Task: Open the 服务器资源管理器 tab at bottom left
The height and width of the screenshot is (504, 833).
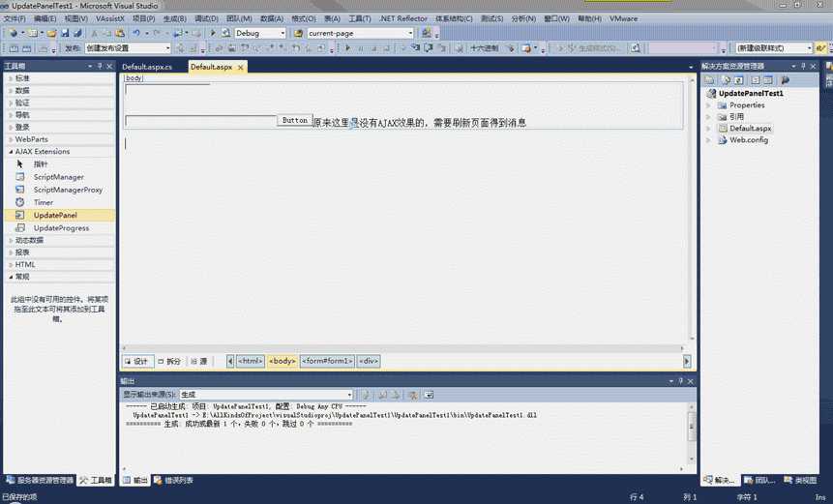Action: (x=40, y=480)
